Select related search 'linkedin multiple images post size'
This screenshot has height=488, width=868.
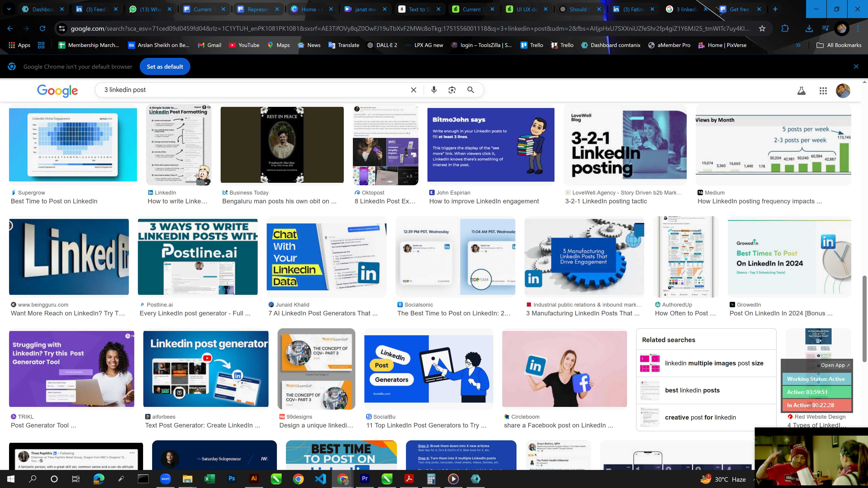[x=706, y=363]
